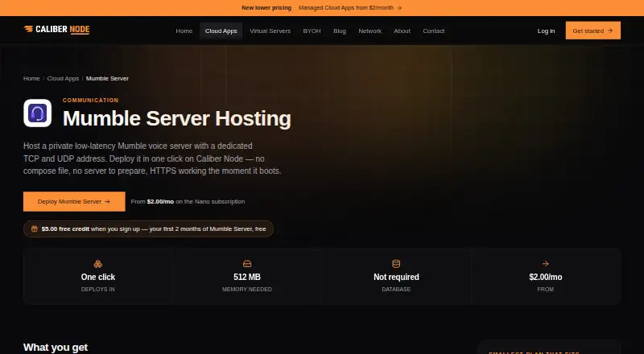Screen dimensions: 644x354
Task: Click the What you get heading
Action: (56, 348)
